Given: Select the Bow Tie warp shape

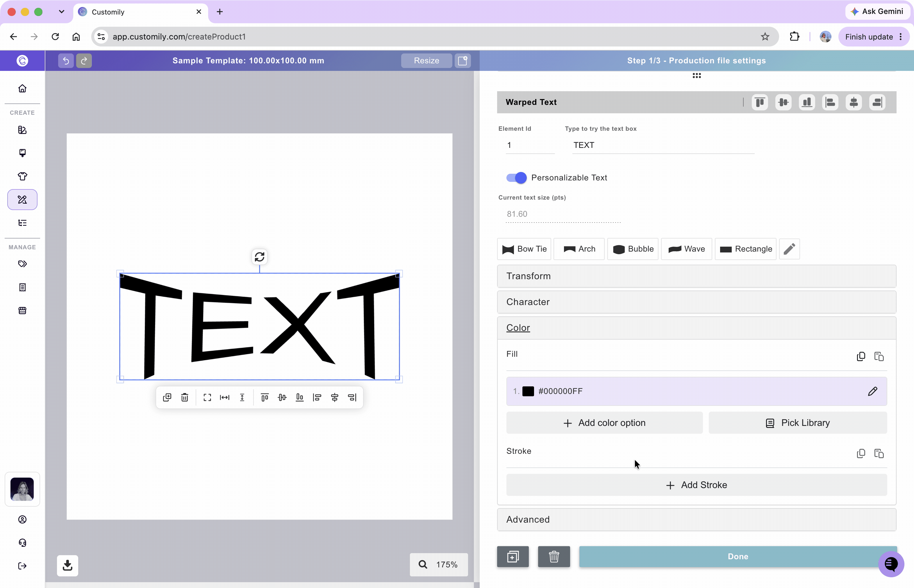Looking at the screenshot, I should click(524, 249).
